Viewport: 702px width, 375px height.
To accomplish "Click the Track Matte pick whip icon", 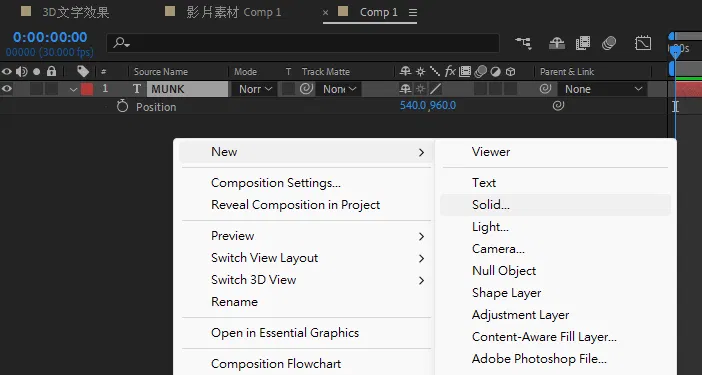I will click(306, 89).
